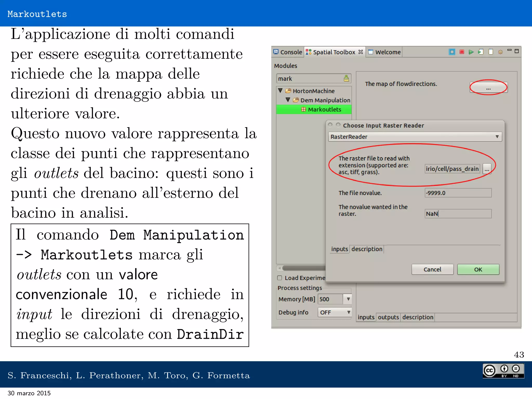Click the blank notepad page icon in toolbar
This screenshot has width=532, height=399.
click(x=491, y=52)
